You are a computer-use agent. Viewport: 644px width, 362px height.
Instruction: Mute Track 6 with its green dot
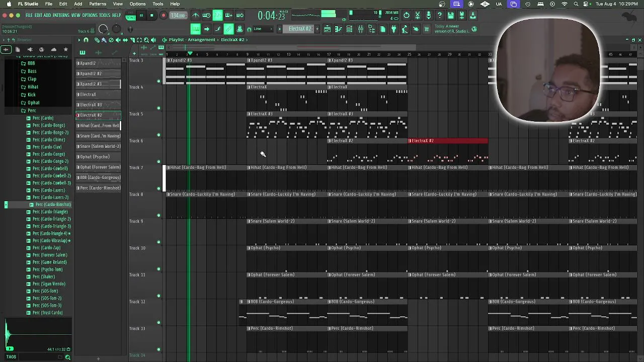tap(159, 162)
